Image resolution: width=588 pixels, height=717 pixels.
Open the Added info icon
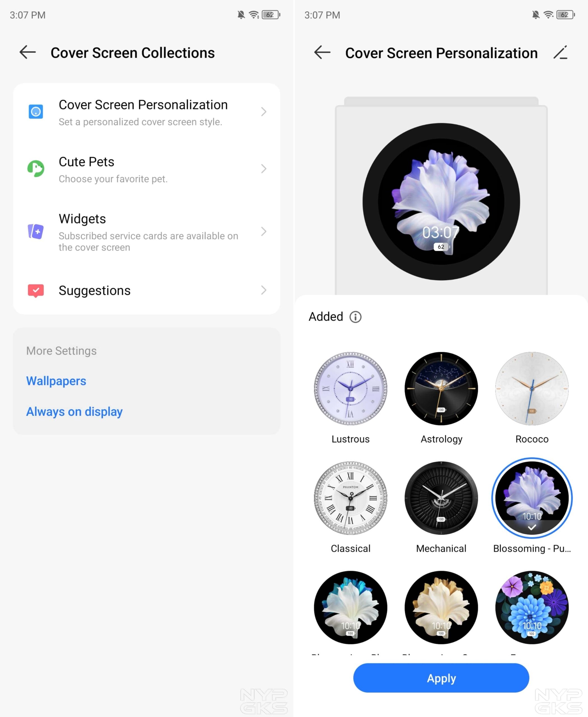click(x=355, y=317)
